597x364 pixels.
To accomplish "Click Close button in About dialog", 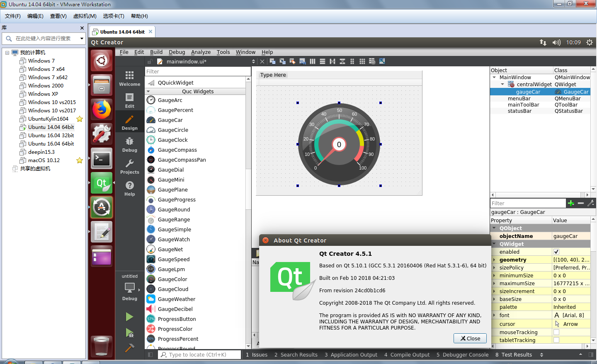I will click(x=470, y=338).
